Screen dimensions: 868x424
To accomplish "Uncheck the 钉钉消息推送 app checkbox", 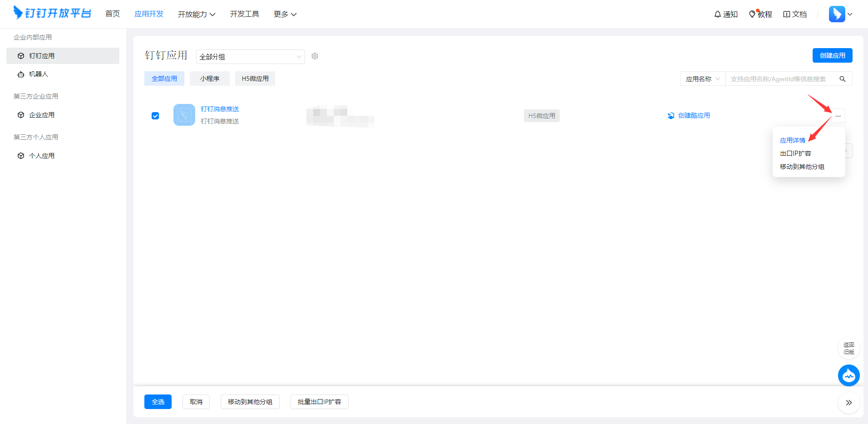I will pos(155,116).
